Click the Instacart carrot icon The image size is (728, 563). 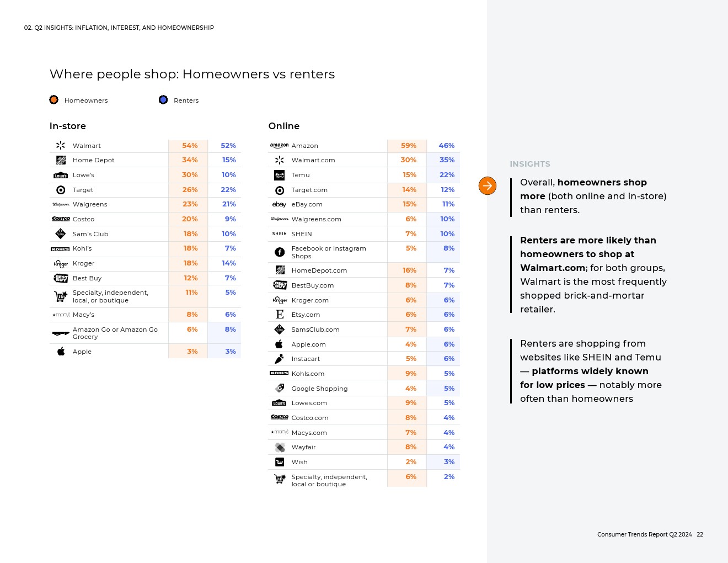(x=280, y=359)
